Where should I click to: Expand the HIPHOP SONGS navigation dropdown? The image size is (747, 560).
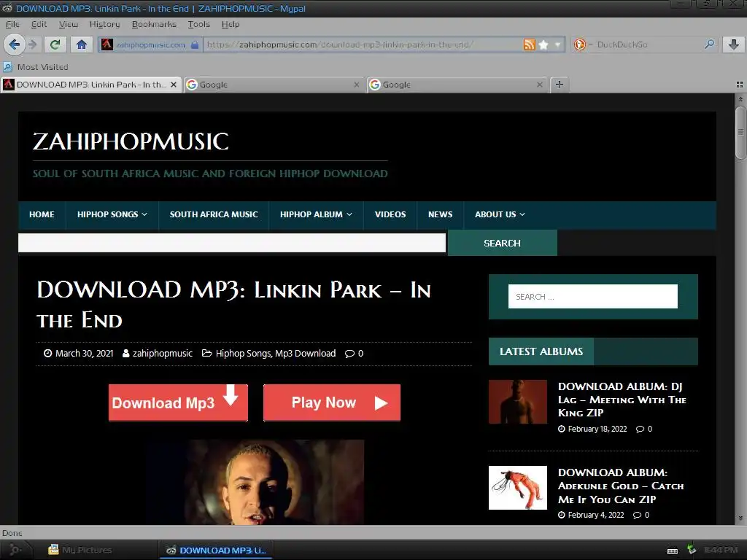click(112, 215)
